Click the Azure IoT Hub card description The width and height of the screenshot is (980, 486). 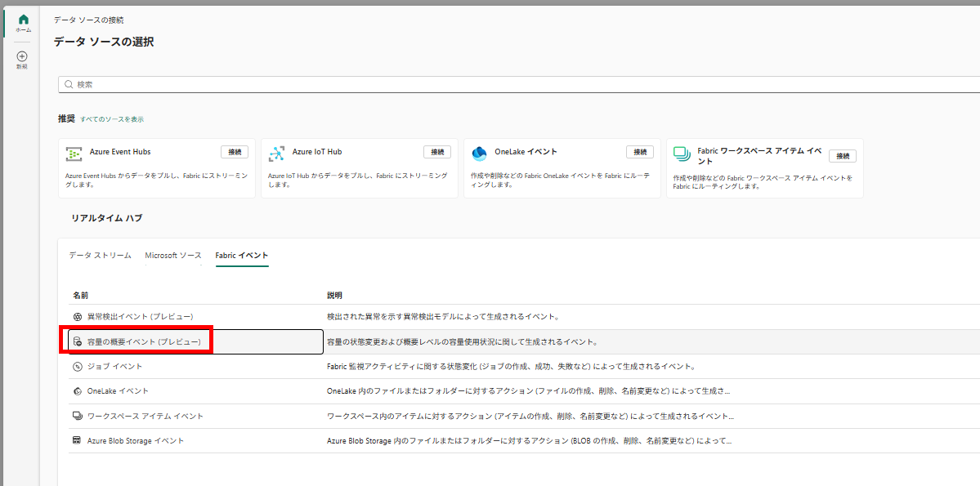pyautogui.click(x=357, y=181)
